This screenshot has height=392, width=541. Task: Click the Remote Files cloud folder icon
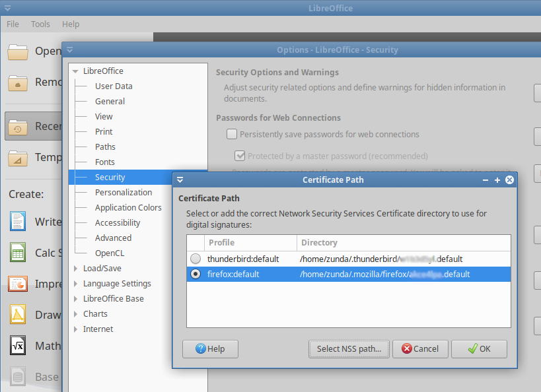pos(18,82)
